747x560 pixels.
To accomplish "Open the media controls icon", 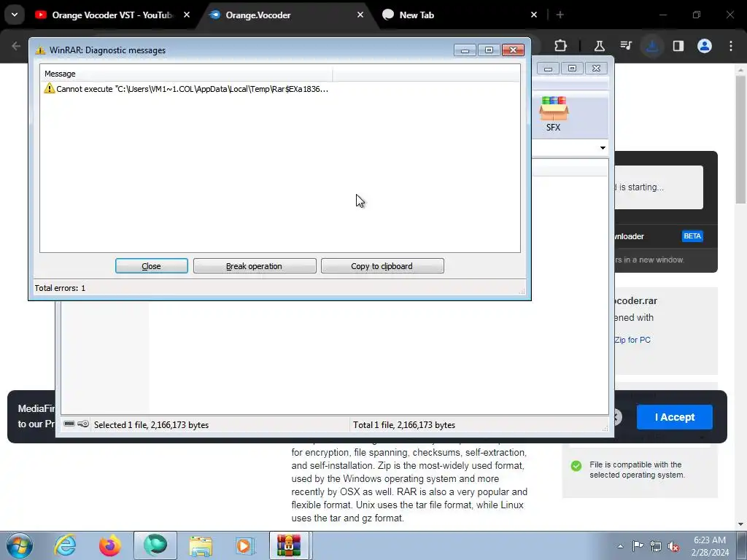I will (x=626, y=46).
